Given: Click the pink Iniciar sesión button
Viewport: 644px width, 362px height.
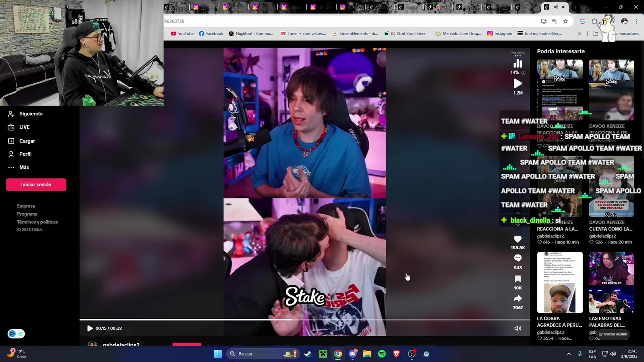Looking at the screenshot, I should click(x=36, y=185).
